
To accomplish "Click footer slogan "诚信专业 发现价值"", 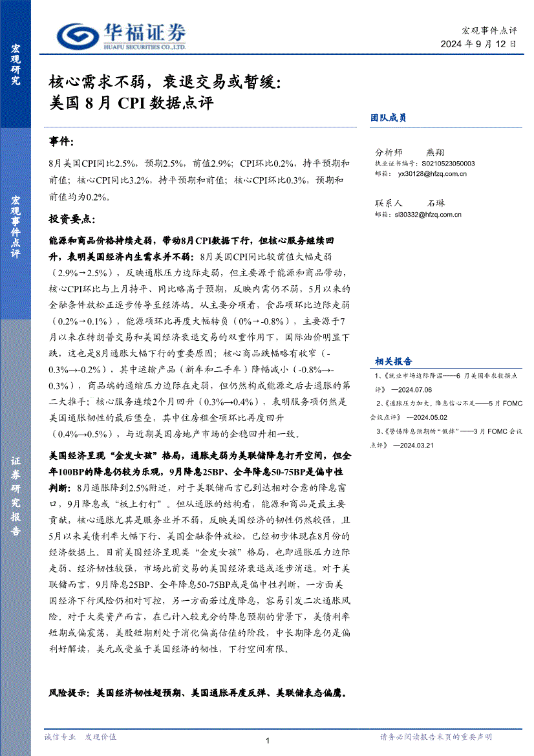I will tap(80, 737).
